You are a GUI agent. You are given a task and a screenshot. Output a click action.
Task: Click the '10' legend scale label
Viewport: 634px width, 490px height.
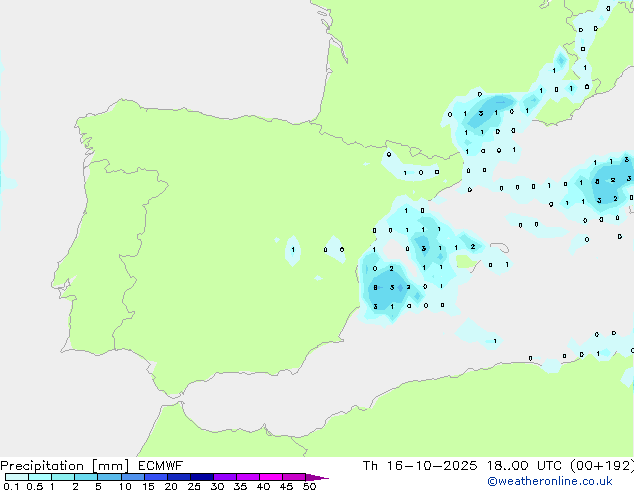tap(125, 486)
